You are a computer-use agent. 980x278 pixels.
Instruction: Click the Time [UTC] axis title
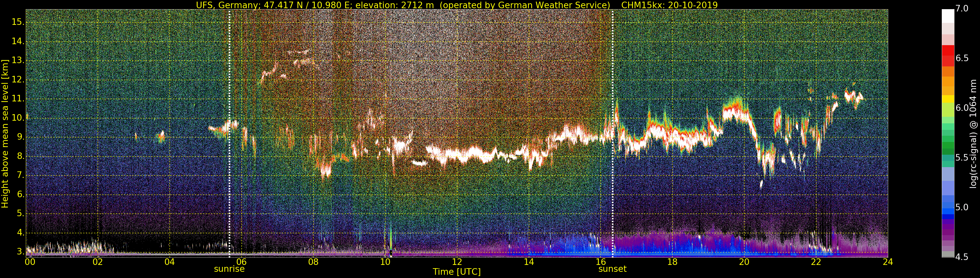[x=457, y=271]
